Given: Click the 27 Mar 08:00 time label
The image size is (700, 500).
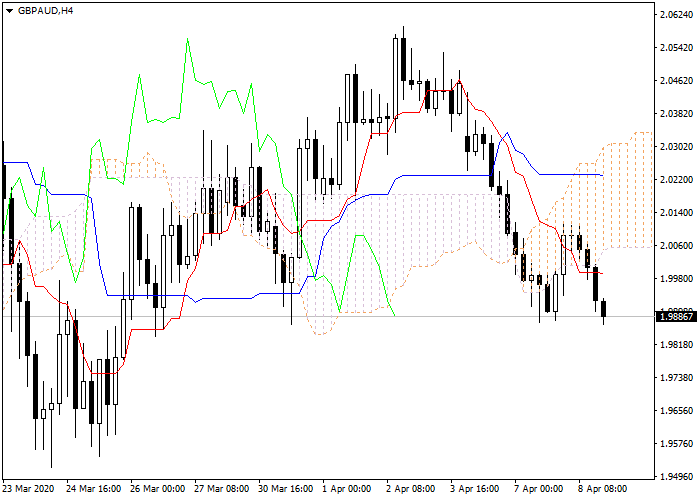Looking at the screenshot, I should point(222,489).
